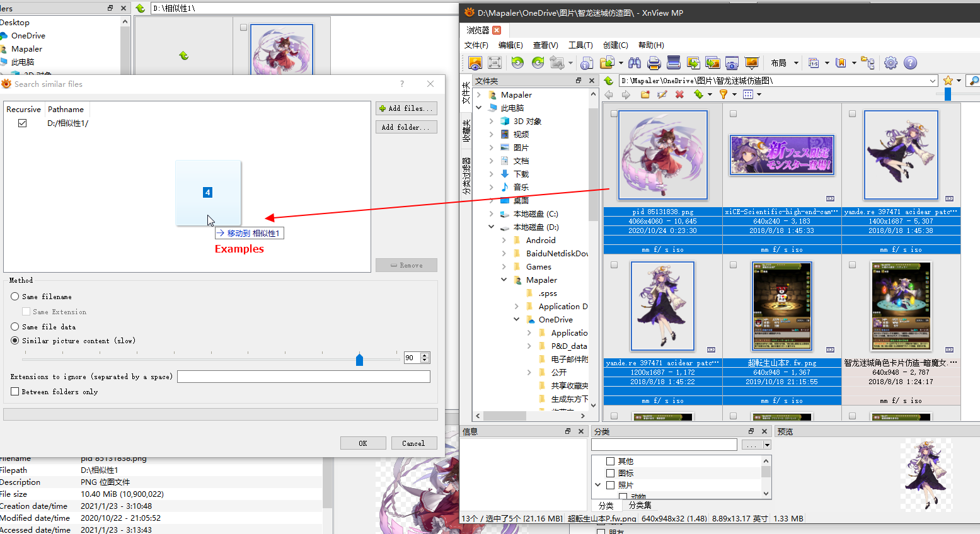
Task: Start slideshow using the projector screen icon
Action: 751,63
